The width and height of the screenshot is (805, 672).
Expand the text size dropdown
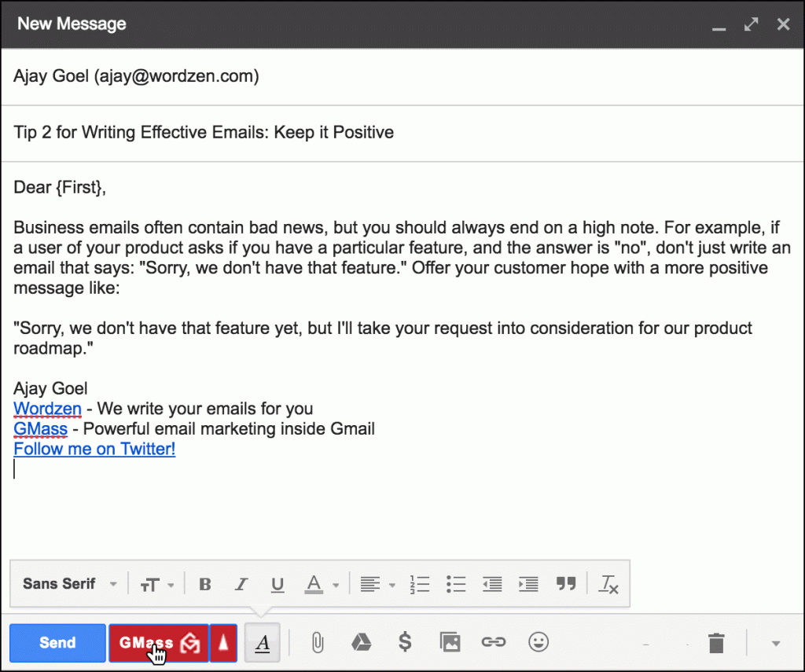[x=156, y=584]
